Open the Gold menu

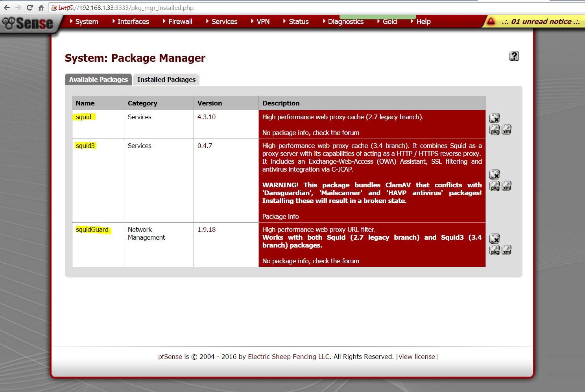pyautogui.click(x=389, y=22)
